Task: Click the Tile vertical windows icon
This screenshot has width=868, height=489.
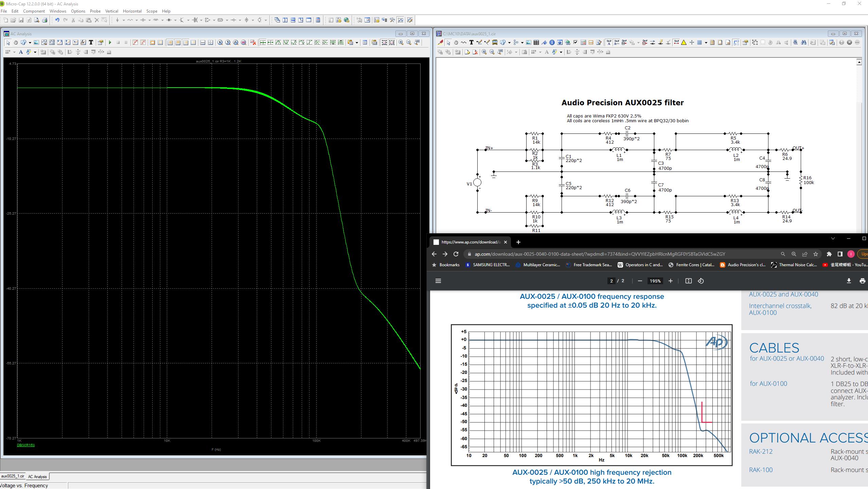Action: point(285,20)
